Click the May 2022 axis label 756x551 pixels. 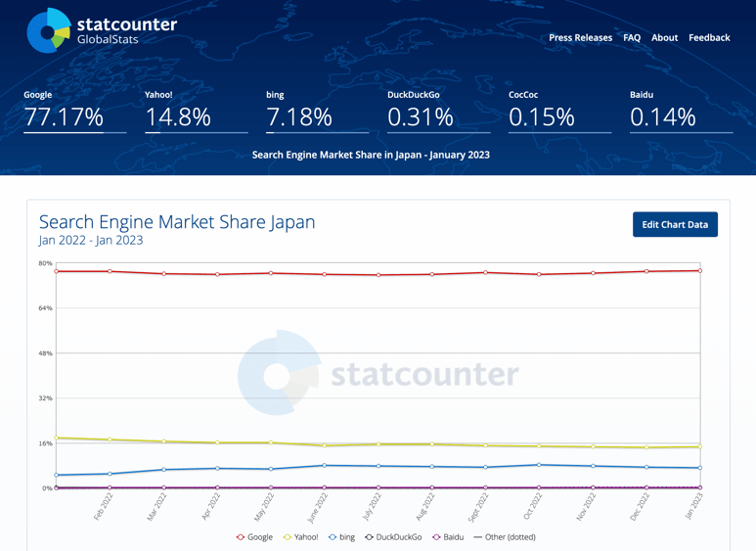pyautogui.click(x=264, y=507)
